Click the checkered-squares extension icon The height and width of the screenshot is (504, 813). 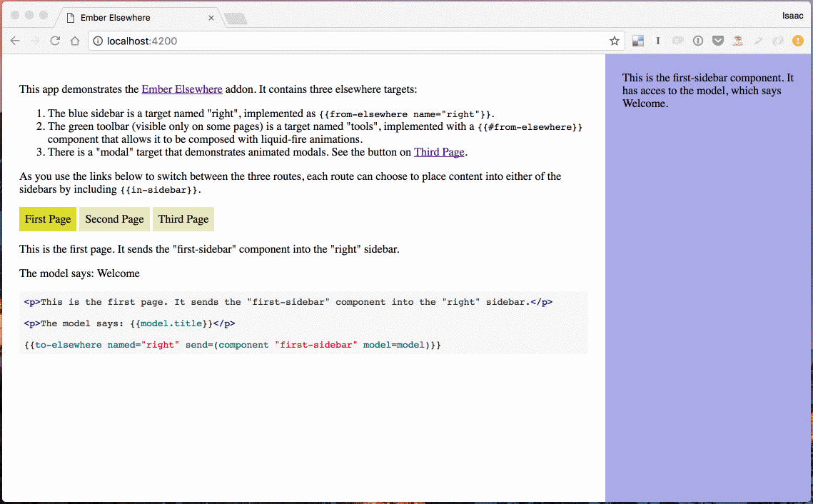point(637,41)
